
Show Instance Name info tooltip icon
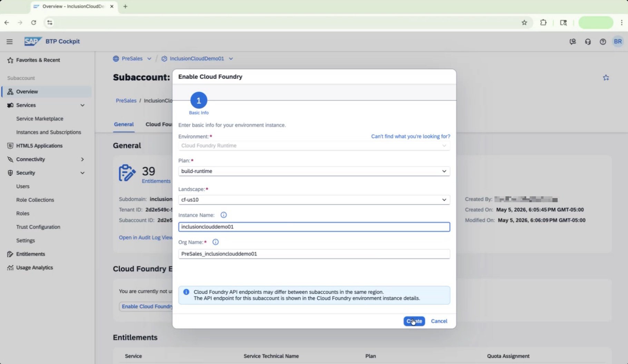[x=224, y=215]
